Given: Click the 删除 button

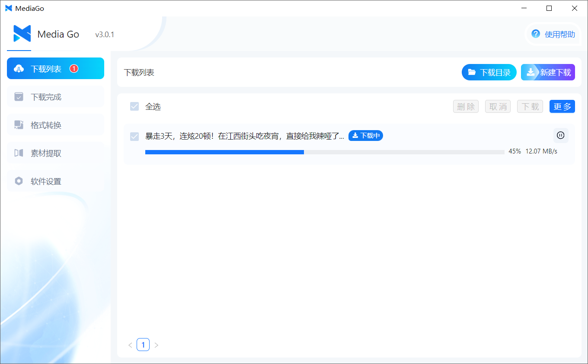Looking at the screenshot, I should (466, 106).
